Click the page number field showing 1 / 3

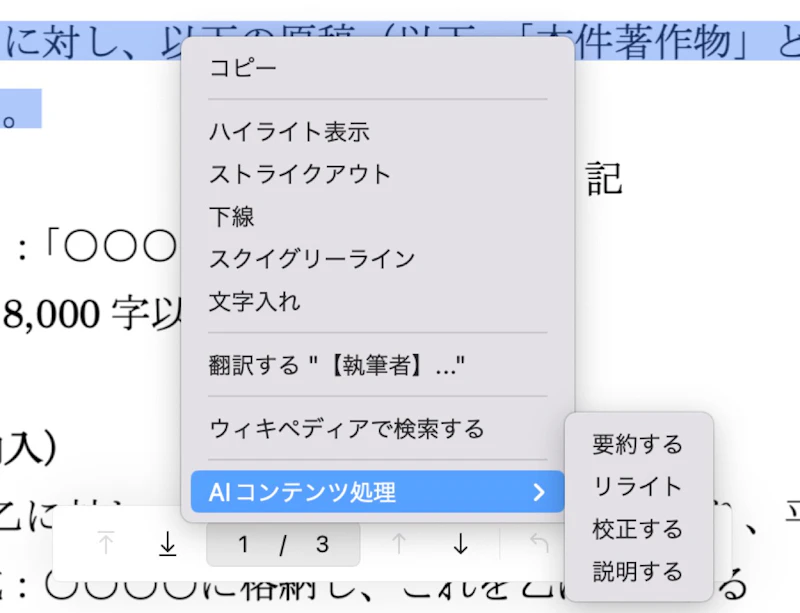(281, 543)
